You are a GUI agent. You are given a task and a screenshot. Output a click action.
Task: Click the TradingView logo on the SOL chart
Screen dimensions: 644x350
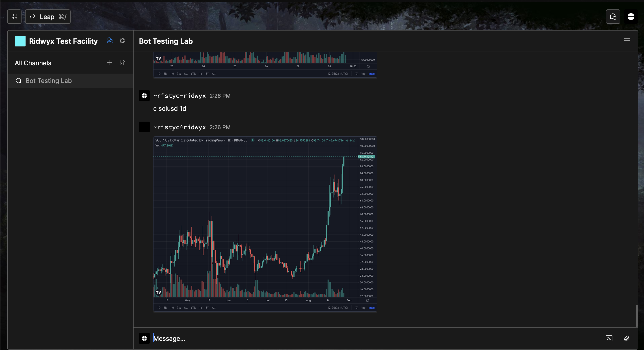(158, 292)
